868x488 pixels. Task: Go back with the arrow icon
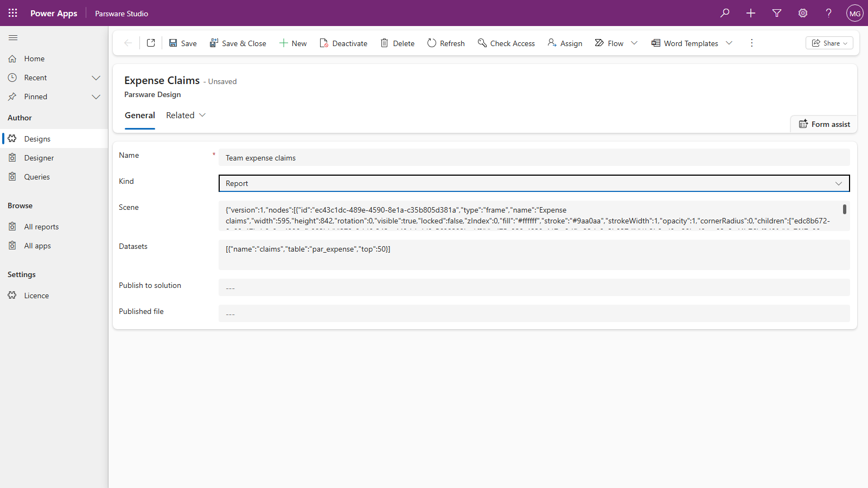pos(128,43)
